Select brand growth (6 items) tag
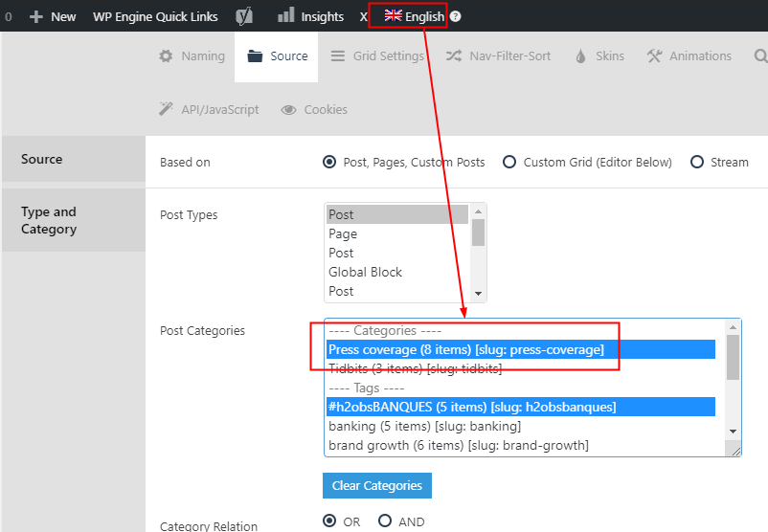Screen dimensions: 768x532 tap(521, 445)
